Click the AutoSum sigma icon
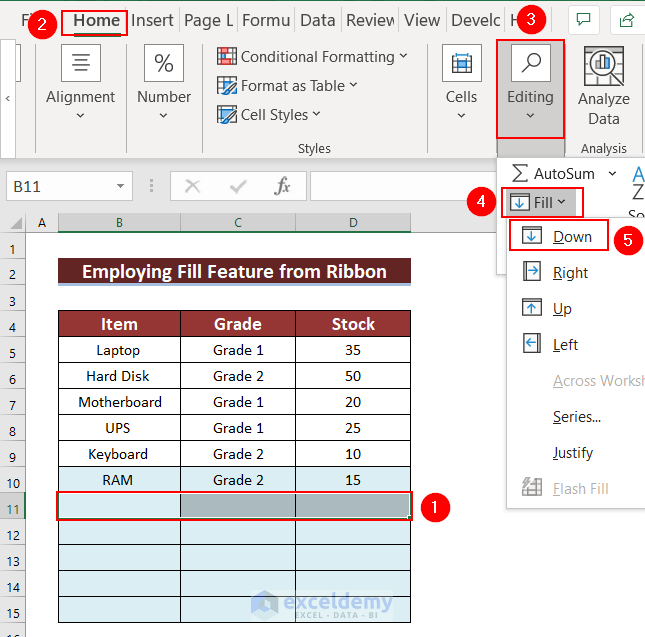The image size is (645, 637). [x=520, y=173]
